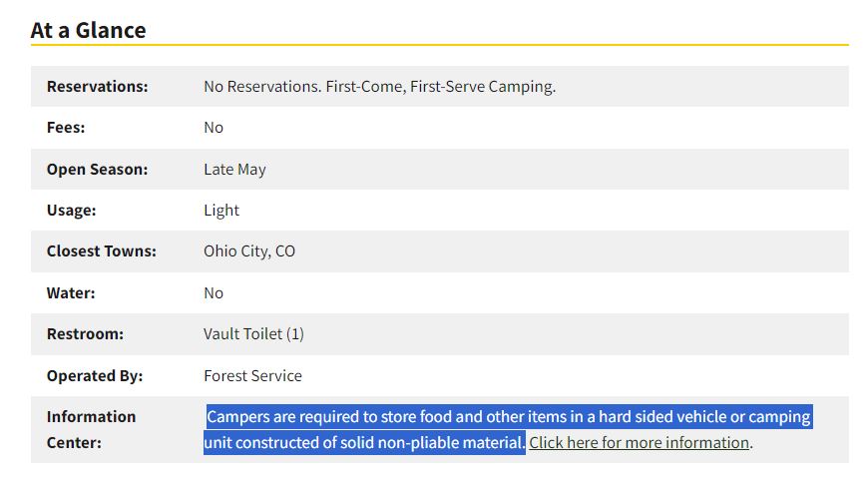Click the "First-Come, First-Serve Camping" text
This screenshot has height=487, width=868.
pyautogui.click(x=441, y=87)
